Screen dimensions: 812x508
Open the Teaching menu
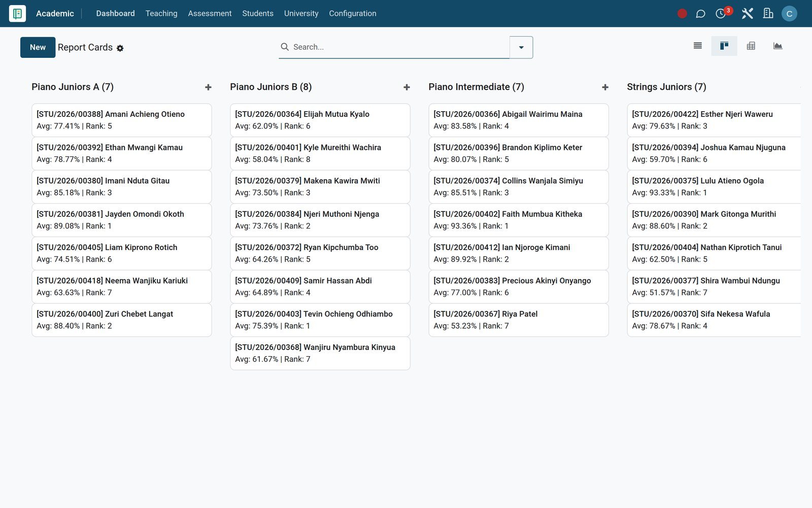[x=161, y=14]
